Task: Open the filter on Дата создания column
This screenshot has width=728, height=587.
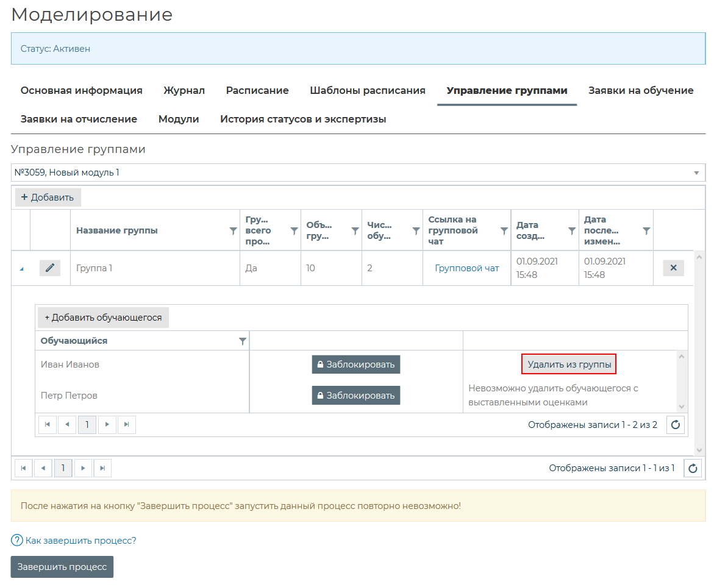Action: pyautogui.click(x=571, y=231)
